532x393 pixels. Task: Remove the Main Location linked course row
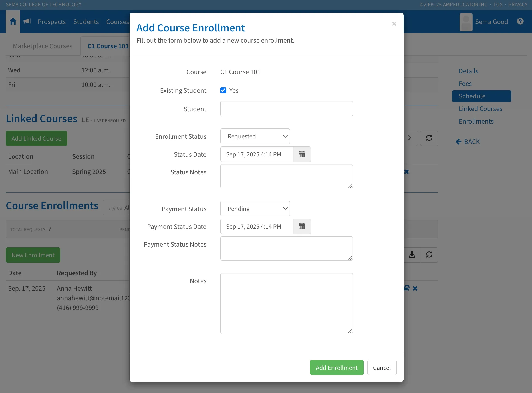[x=406, y=172]
